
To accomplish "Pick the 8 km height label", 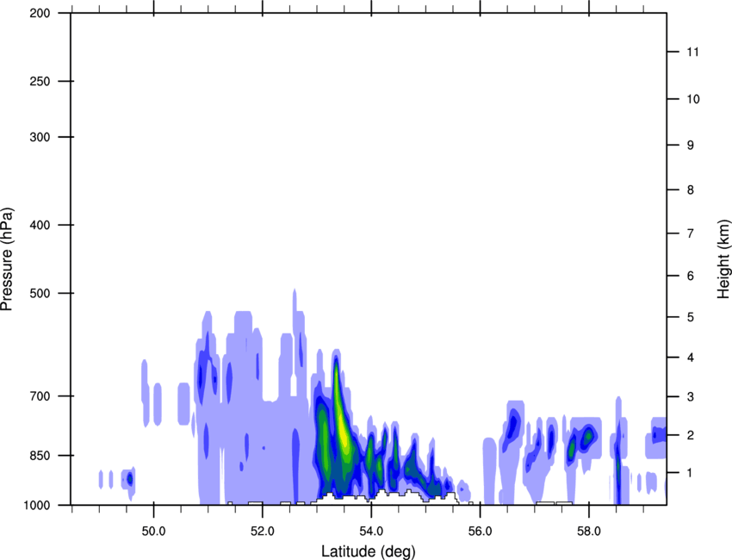I will pyautogui.click(x=691, y=190).
